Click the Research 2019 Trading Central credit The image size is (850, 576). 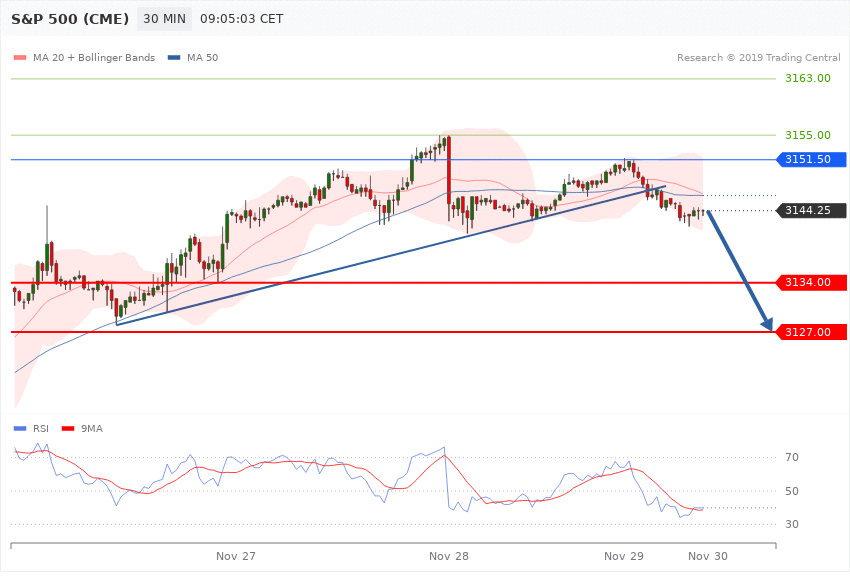[x=758, y=57]
